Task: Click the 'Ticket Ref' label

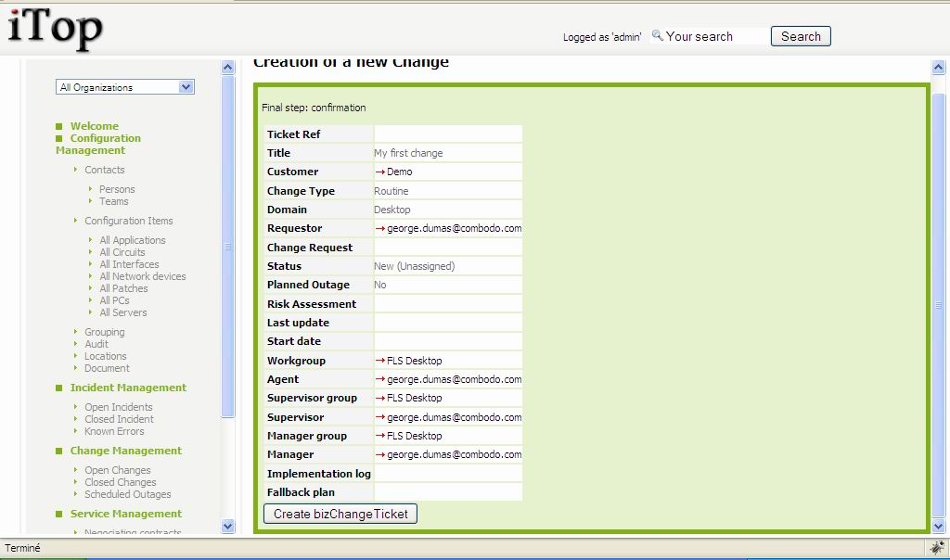Action: click(x=293, y=134)
